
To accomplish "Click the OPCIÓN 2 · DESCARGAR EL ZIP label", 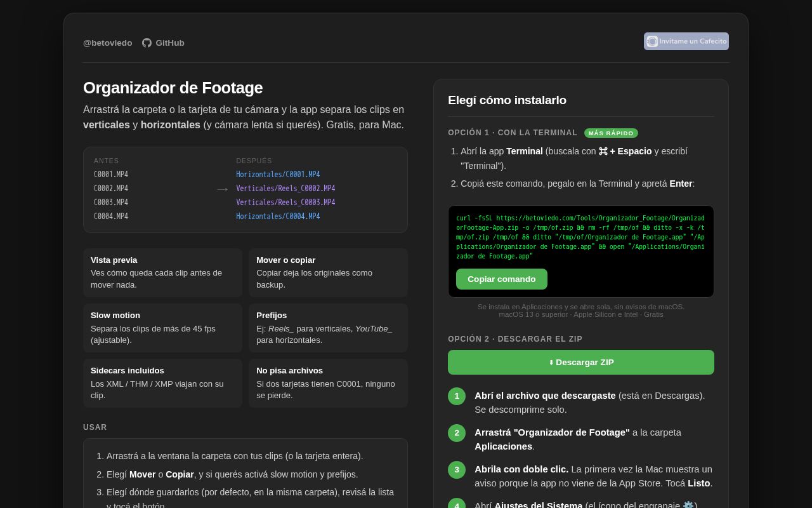I will (x=515, y=339).
